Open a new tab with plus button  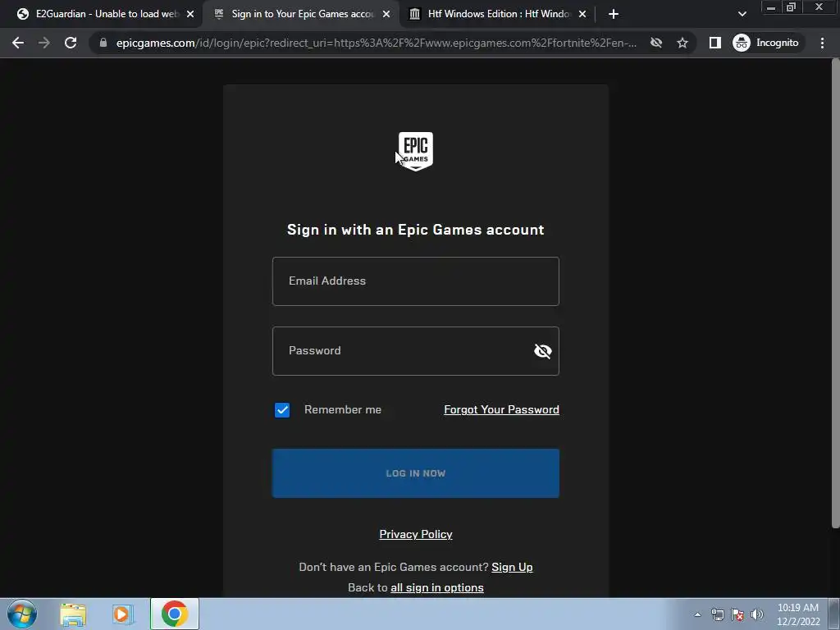click(614, 14)
